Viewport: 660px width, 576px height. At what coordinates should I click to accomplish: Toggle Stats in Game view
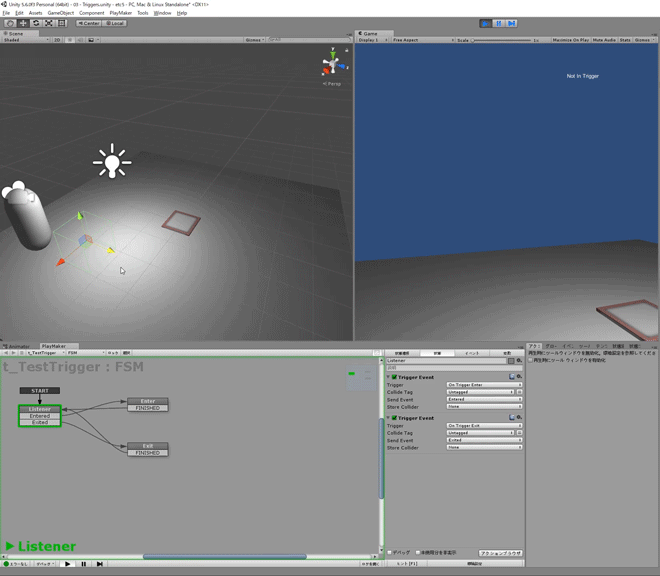[625, 40]
